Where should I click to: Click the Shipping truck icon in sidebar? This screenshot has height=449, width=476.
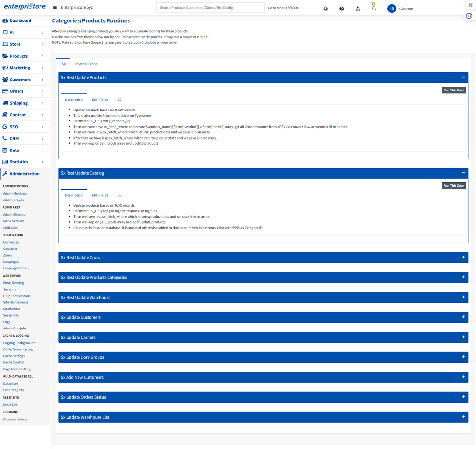[5, 103]
